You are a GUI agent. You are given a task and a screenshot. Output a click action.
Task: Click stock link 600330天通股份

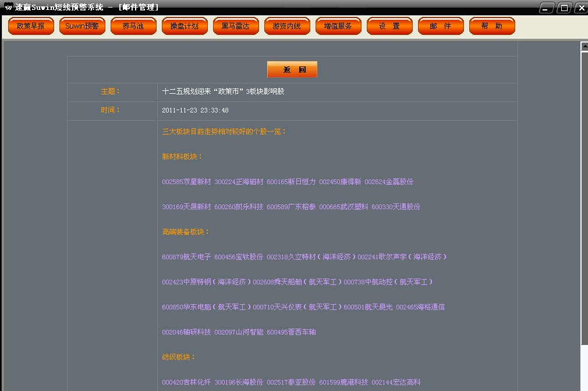coord(396,207)
